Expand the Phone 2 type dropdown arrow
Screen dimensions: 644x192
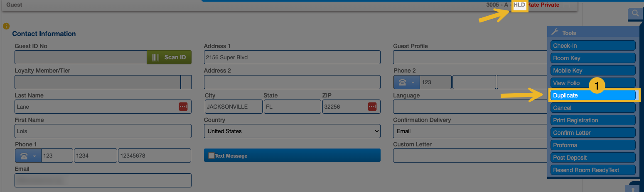pos(413,83)
